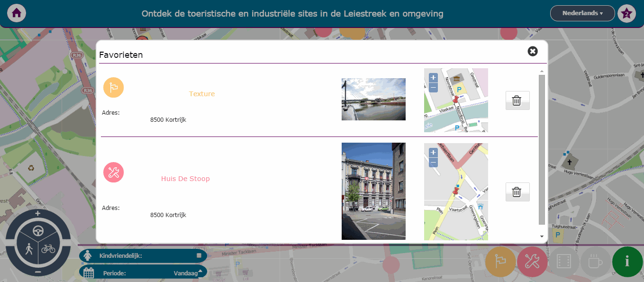The image size is (644, 282).
Task: Click the red pin on Huis De Stoop mini map
Action: click(x=456, y=191)
